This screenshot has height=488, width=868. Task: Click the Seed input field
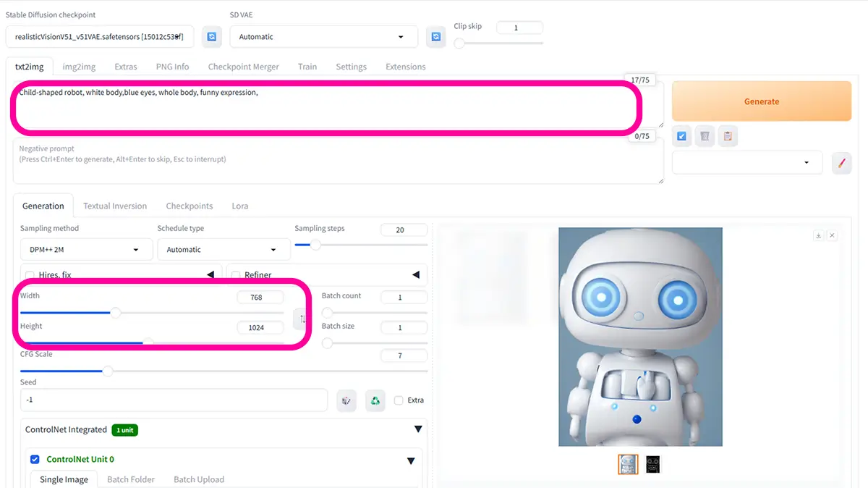click(174, 400)
